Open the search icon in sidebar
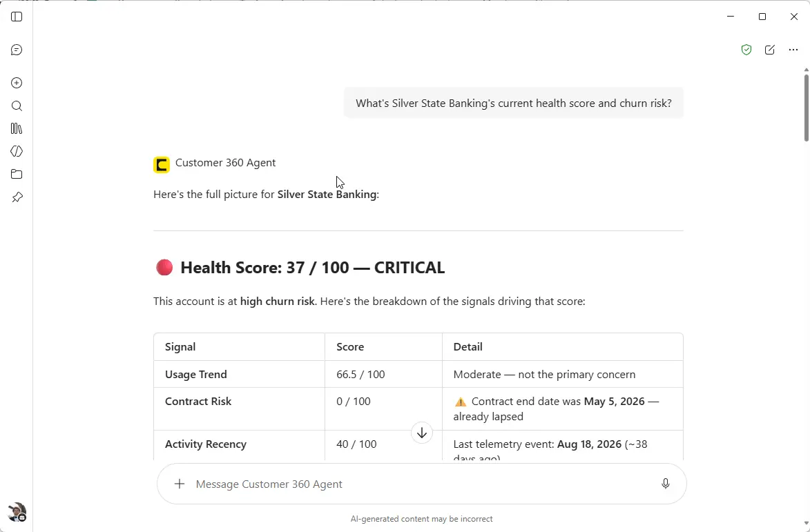The width and height of the screenshot is (810, 532). 17,106
